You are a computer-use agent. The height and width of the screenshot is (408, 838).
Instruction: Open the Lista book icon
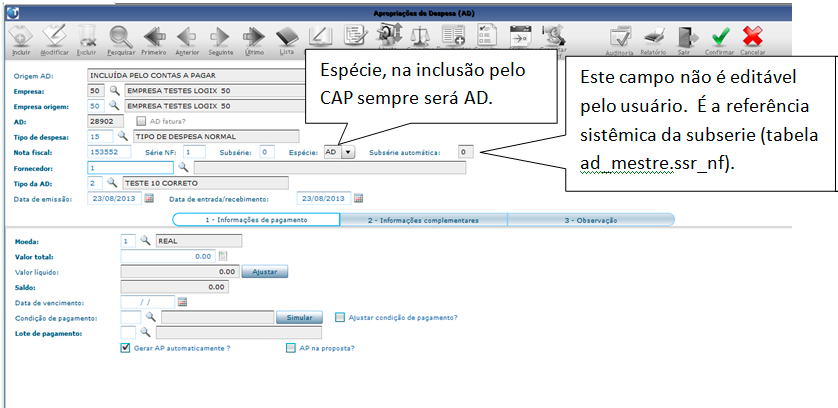coord(287,37)
